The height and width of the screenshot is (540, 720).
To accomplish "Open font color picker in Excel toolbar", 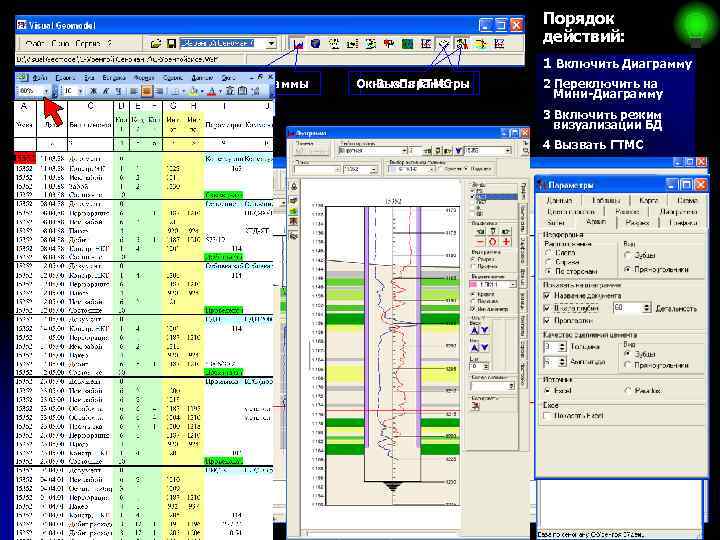I will click(x=212, y=91).
